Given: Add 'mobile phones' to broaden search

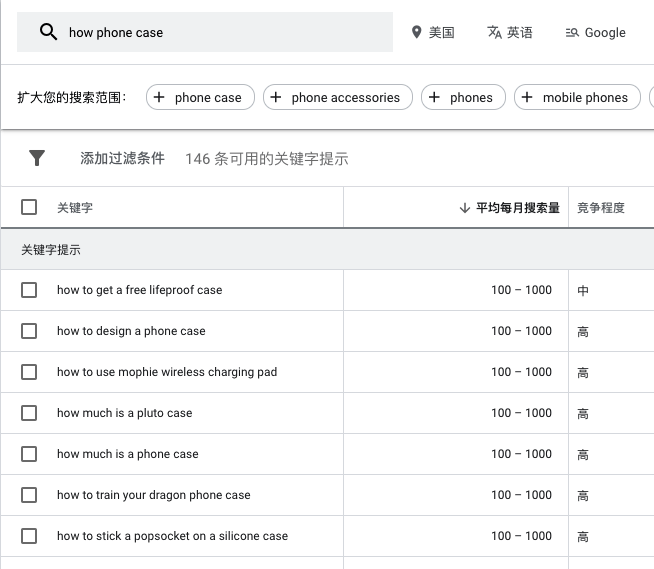Looking at the screenshot, I should pos(577,97).
